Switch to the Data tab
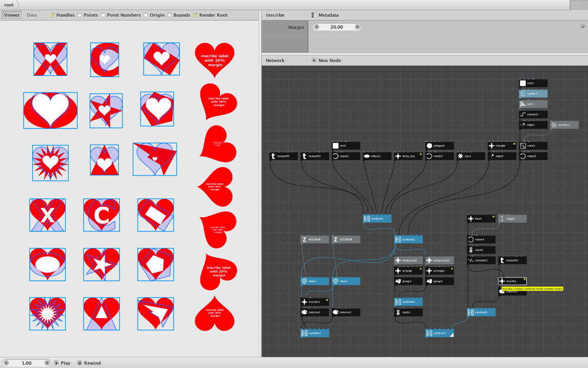 [32, 15]
